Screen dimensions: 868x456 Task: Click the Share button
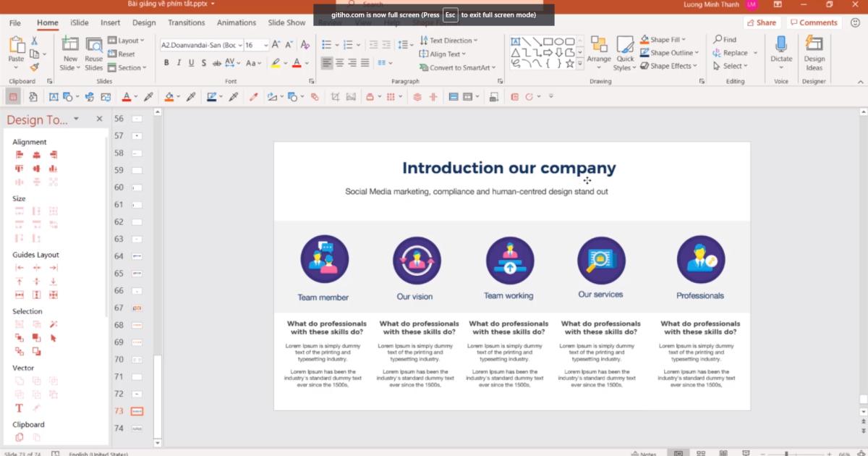762,22
